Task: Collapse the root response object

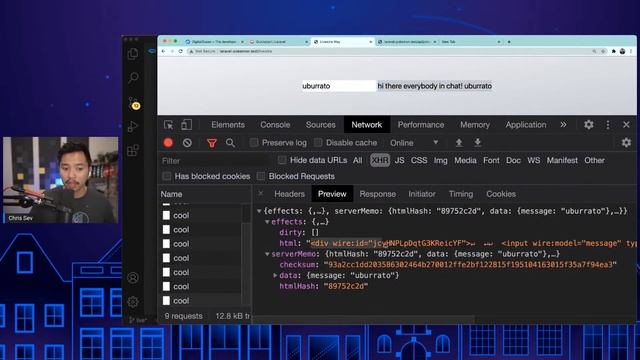Action: pyautogui.click(x=259, y=211)
